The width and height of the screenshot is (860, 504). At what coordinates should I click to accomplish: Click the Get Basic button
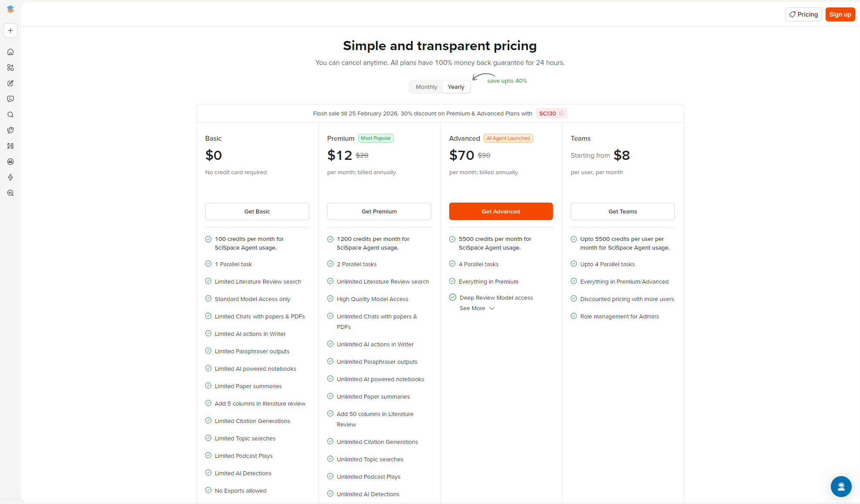pyautogui.click(x=257, y=211)
